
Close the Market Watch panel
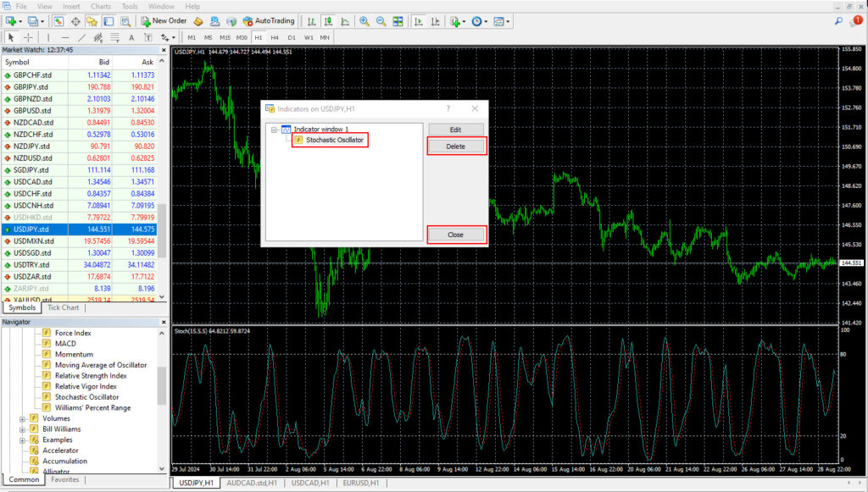coord(164,50)
